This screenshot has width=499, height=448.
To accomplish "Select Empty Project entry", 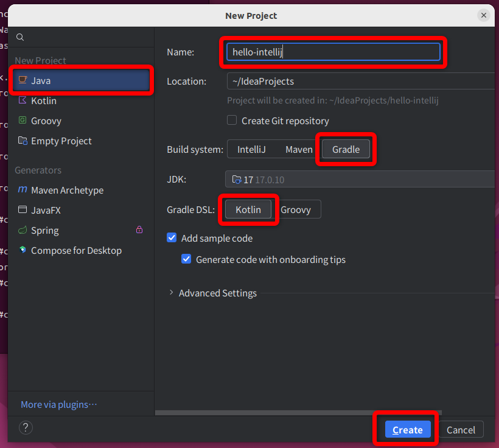I will 81,141.
